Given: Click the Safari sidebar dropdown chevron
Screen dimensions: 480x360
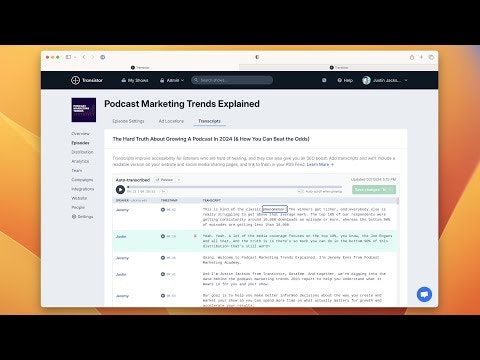Looking at the screenshot, I should [x=75, y=57].
